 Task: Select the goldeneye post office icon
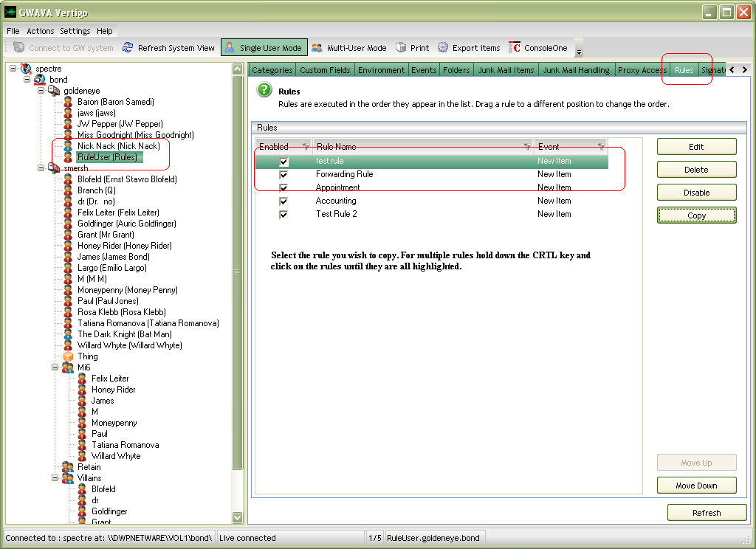pos(54,91)
